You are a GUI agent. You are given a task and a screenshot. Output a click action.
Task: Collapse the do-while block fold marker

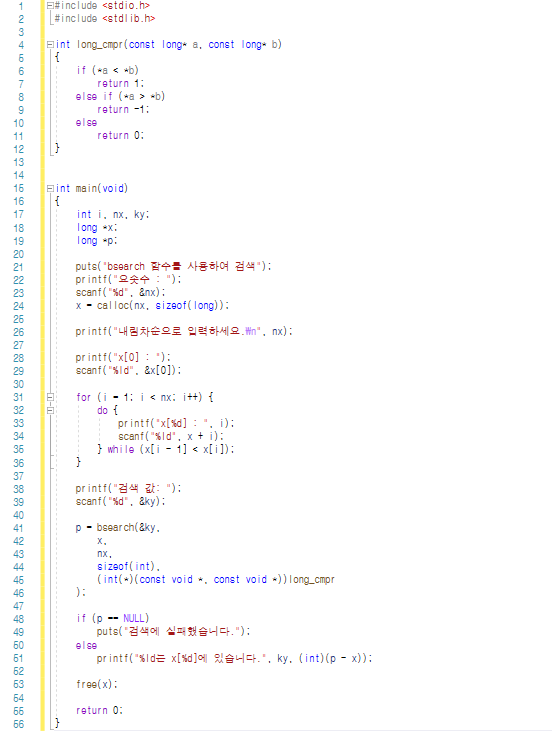point(50,410)
